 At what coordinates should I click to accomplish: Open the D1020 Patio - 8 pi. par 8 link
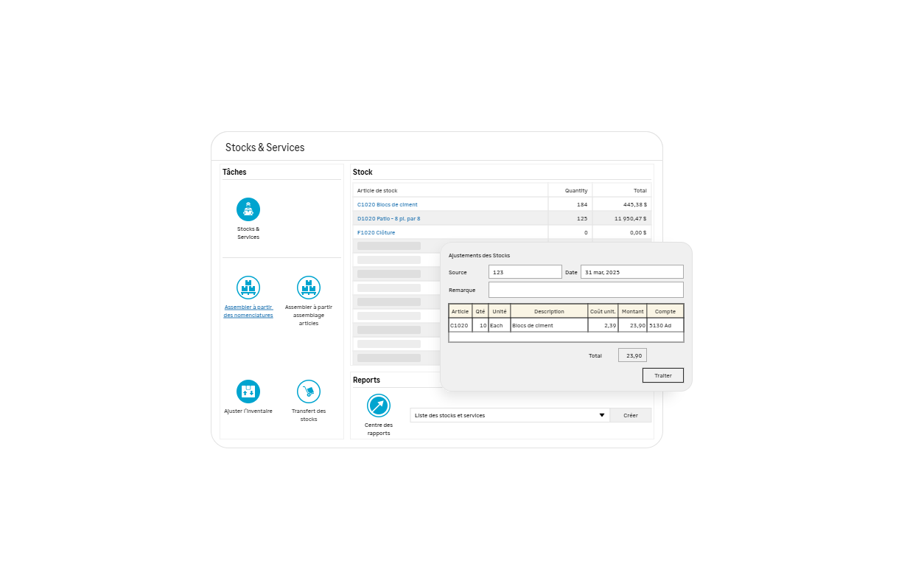[389, 218]
